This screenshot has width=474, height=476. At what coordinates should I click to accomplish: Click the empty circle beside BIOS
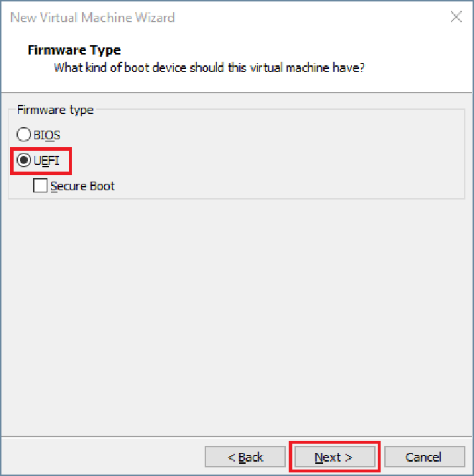tap(24, 134)
